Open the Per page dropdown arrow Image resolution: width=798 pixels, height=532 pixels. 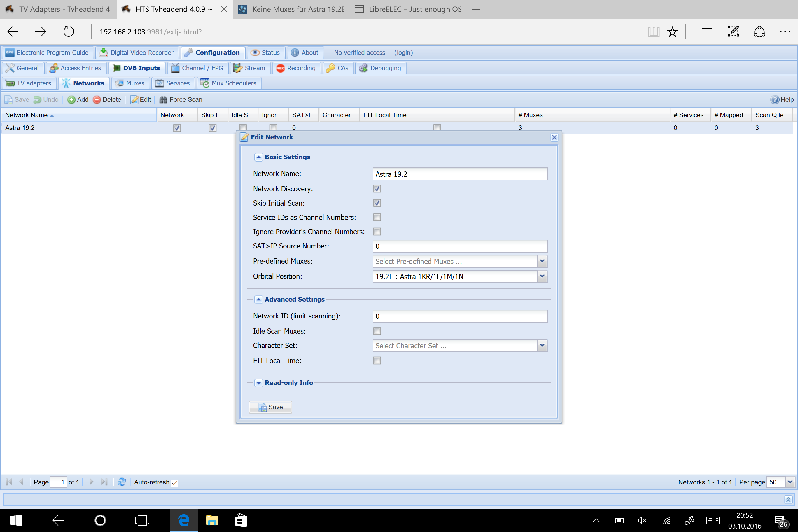tap(790, 482)
